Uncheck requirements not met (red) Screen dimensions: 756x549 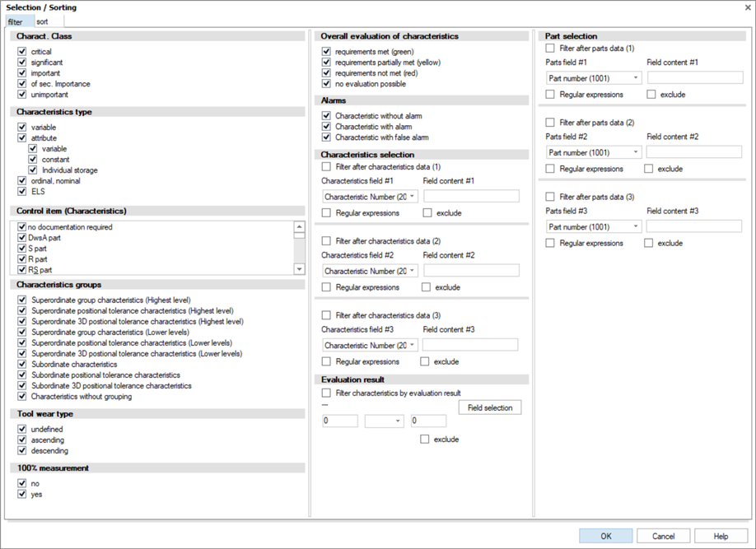[x=326, y=72]
